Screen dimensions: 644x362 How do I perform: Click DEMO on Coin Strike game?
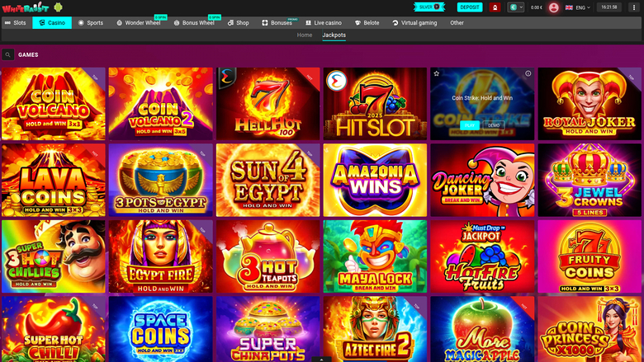[x=494, y=125]
